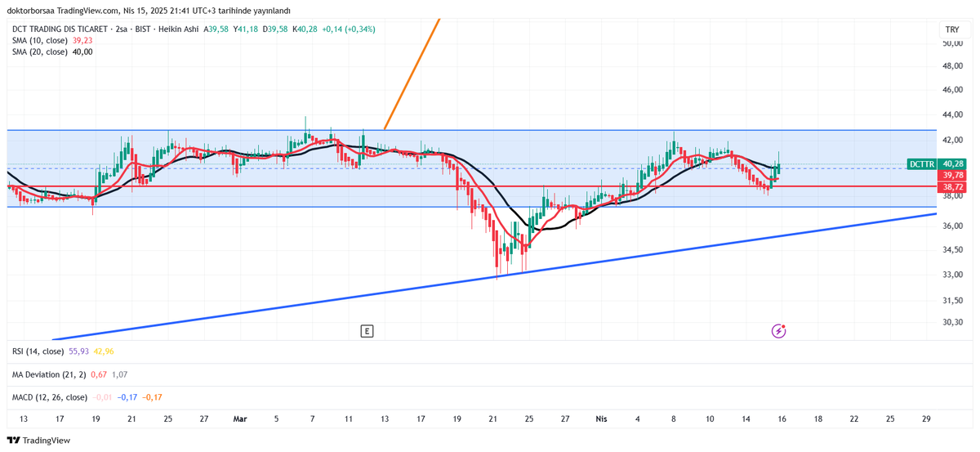
Task: Click the 50,00 price axis label
Action: 953,43
